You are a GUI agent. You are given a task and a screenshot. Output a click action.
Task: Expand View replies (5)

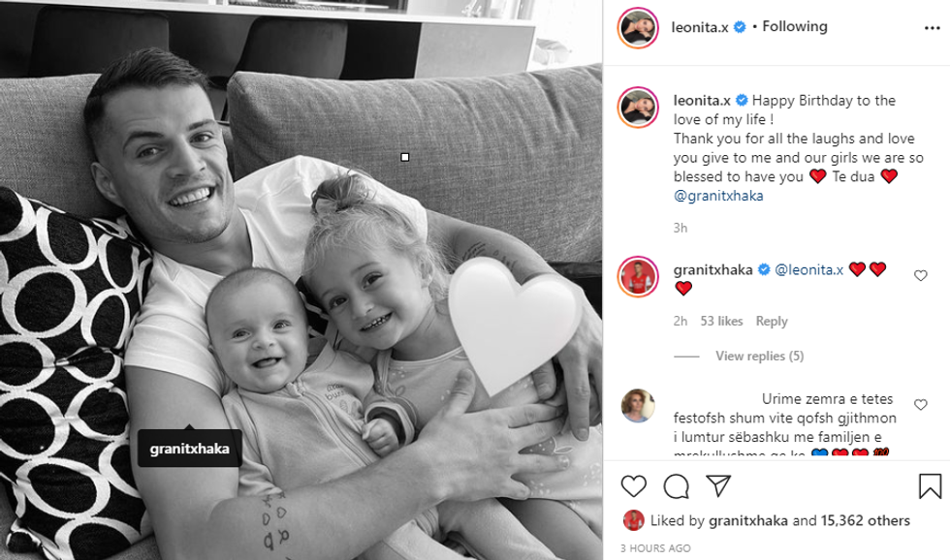(759, 356)
